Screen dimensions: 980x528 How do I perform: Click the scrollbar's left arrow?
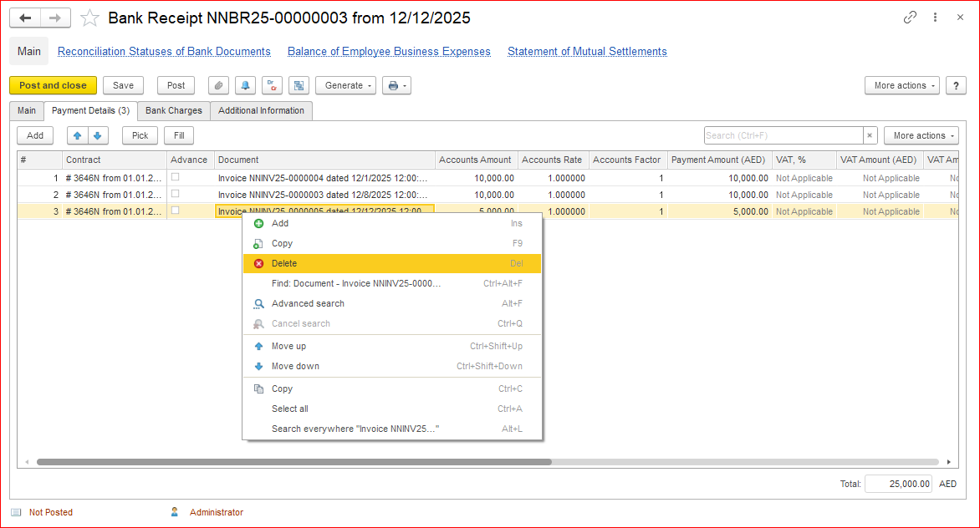click(x=27, y=462)
